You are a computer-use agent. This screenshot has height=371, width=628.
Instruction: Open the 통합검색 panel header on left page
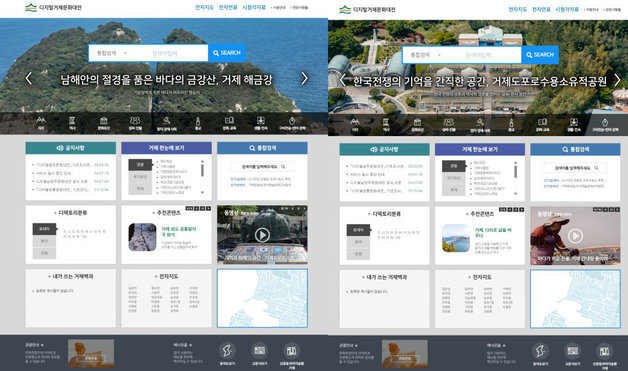262,148
